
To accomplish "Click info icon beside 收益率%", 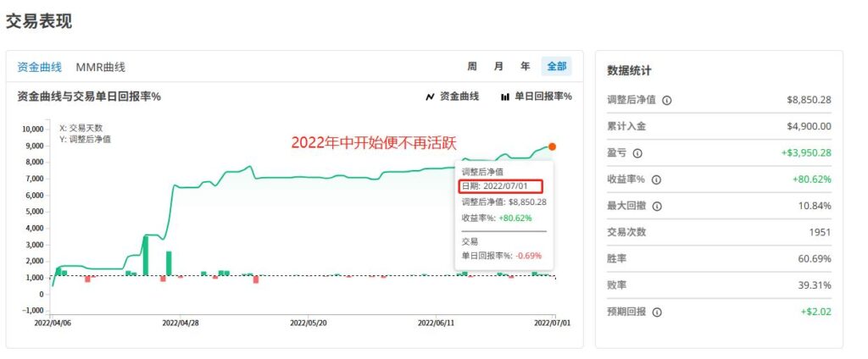I will point(656,179).
